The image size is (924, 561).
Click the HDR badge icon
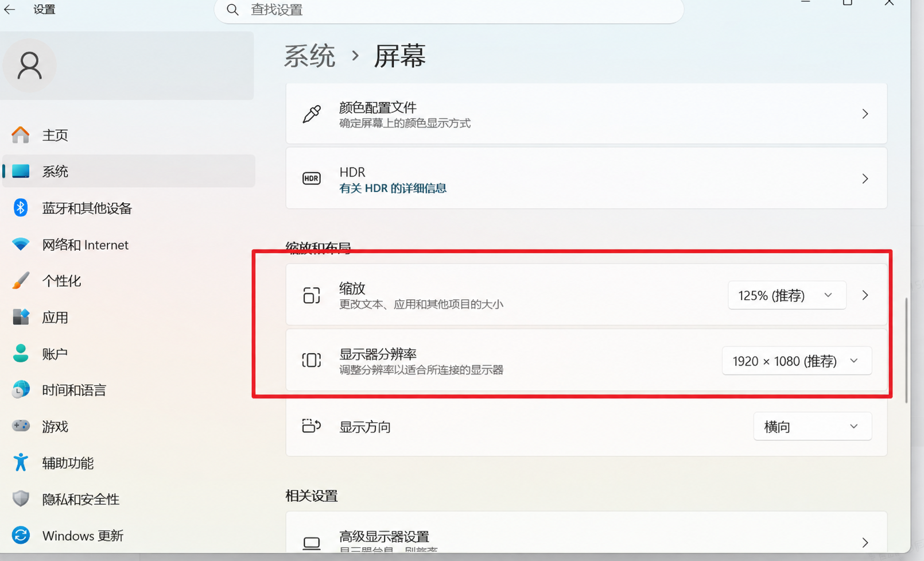[x=312, y=179]
